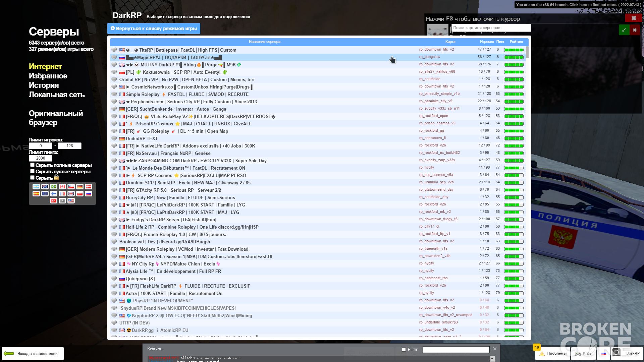This screenshot has width=644, height=362.
Task: Filter servers by the Brazil flag
Action: point(53,187)
